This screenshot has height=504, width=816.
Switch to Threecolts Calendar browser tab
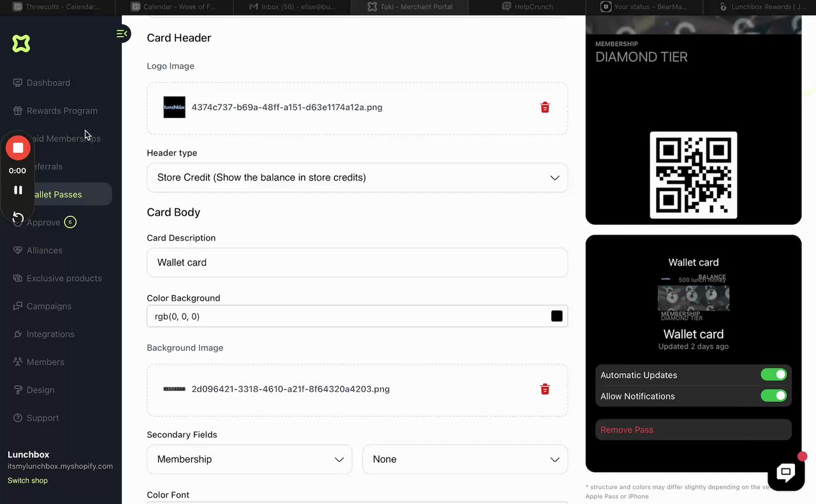point(57,7)
